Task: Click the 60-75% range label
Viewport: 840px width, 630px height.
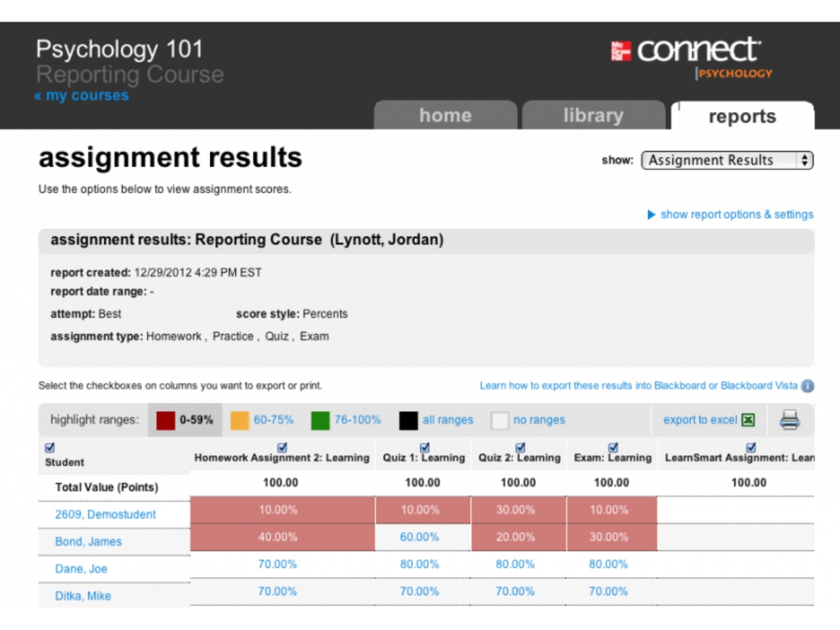Action: point(274,420)
